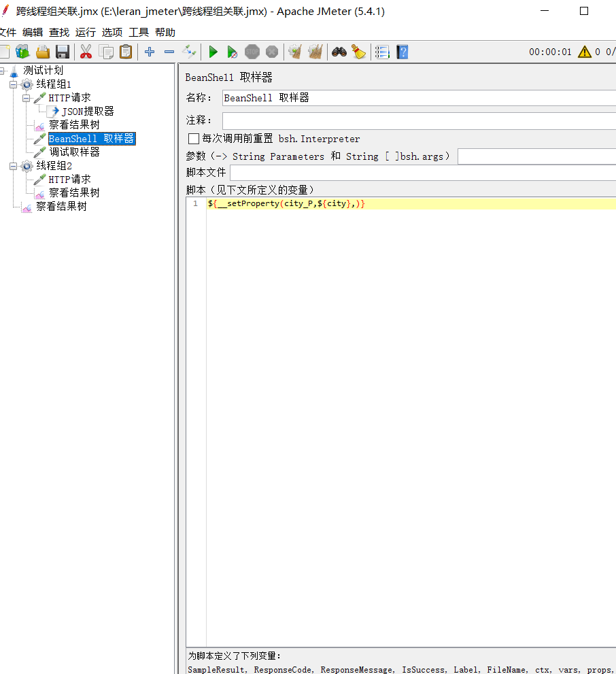Image resolution: width=616 pixels, height=674 pixels.
Task: Start test with no pauses icon
Action: click(233, 52)
